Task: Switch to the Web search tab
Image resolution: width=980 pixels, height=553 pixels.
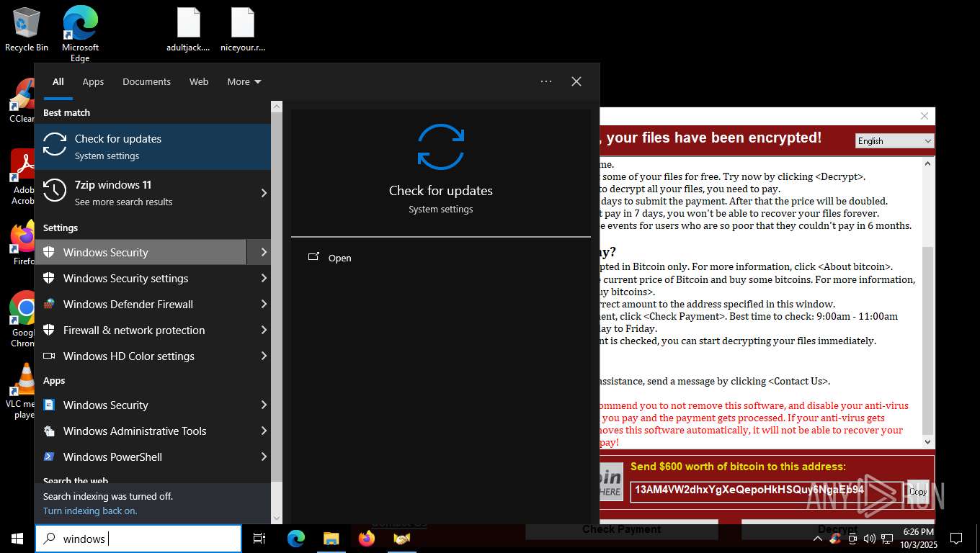Action: (x=199, y=81)
